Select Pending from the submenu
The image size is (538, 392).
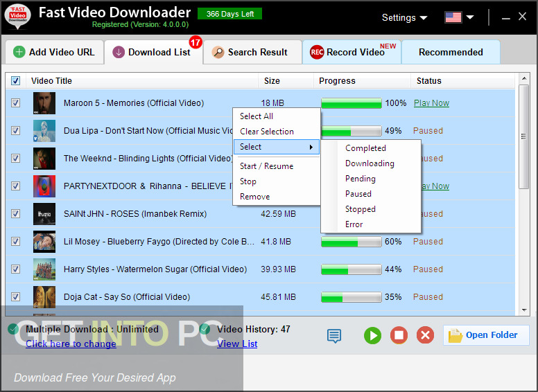(371, 179)
